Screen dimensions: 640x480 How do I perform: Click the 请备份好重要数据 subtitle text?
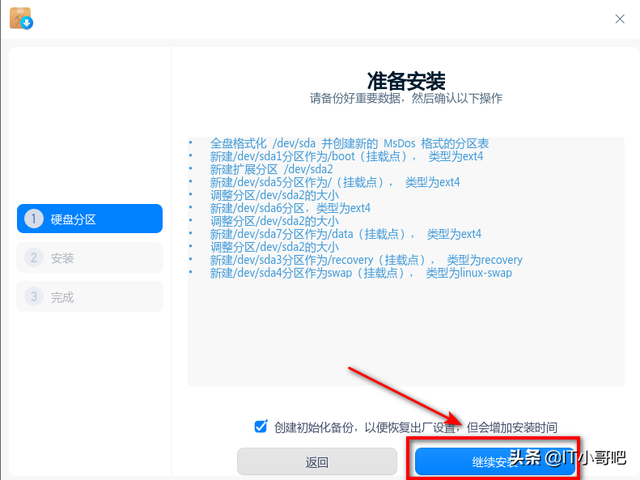click(x=406, y=98)
